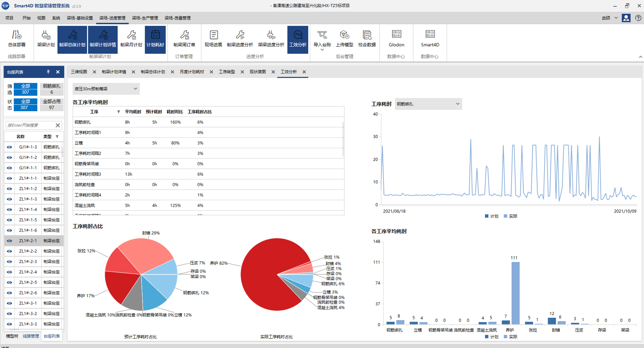Click the 架梁计划 ribbon icon
The width and height of the screenshot is (644, 348).
[x=45, y=39]
